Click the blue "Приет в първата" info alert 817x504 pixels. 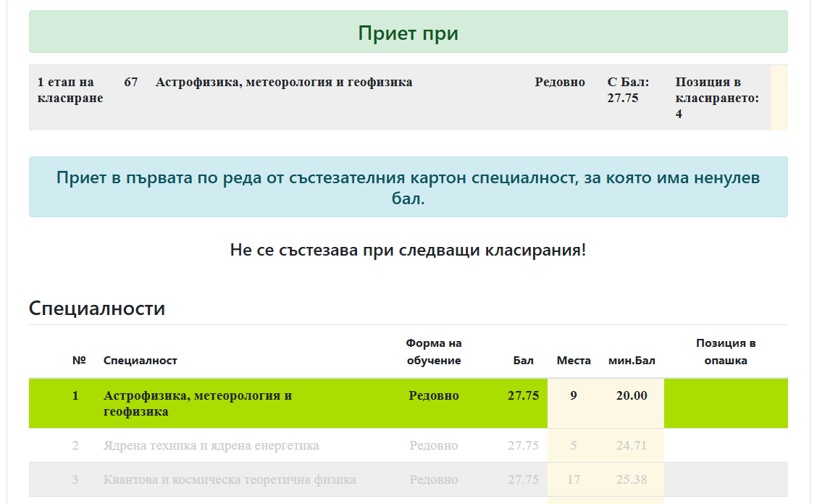[408, 188]
